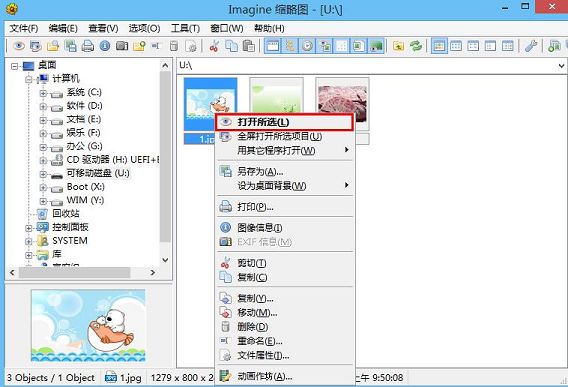Open the 工具(T) menu
The image size is (568, 387).
click(185, 28)
